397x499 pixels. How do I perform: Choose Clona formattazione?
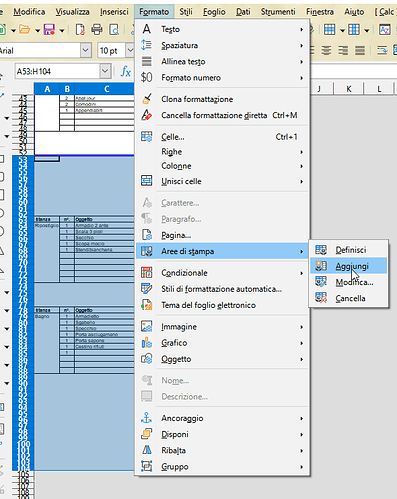click(222, 99)
